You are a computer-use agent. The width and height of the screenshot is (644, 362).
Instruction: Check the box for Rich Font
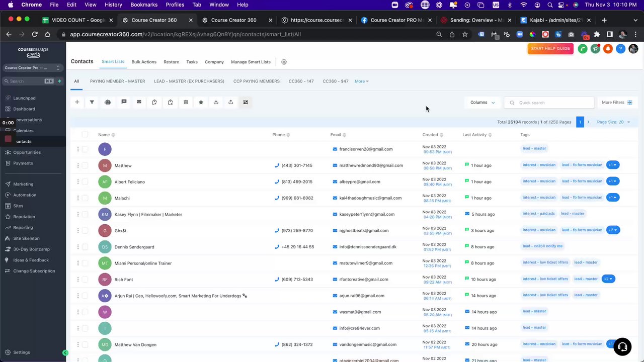85,280
